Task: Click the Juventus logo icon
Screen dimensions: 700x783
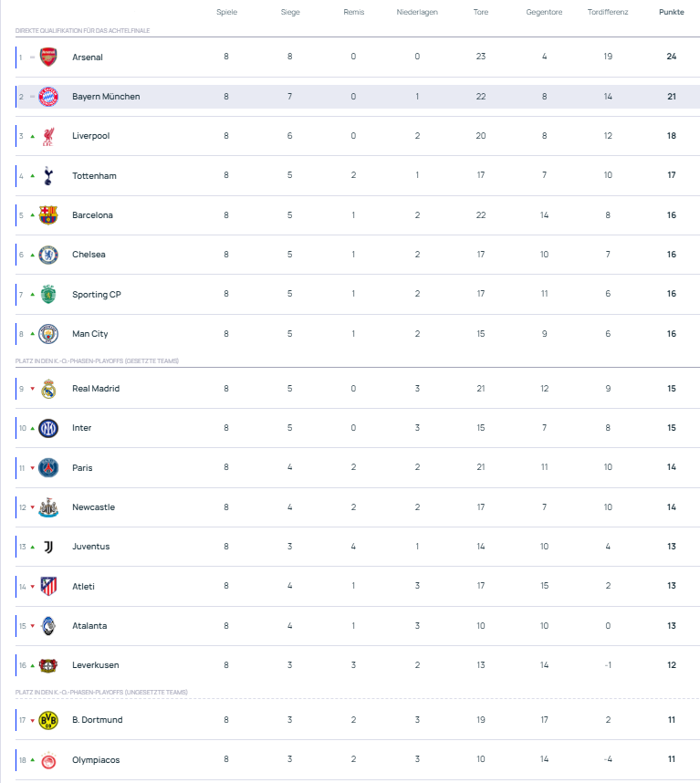Action: [x=48, y=547]
